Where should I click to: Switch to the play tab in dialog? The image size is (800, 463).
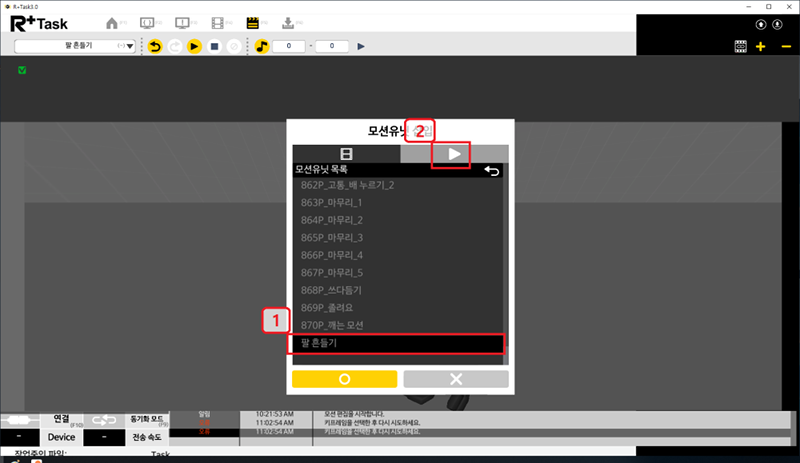tap(454, 154)
